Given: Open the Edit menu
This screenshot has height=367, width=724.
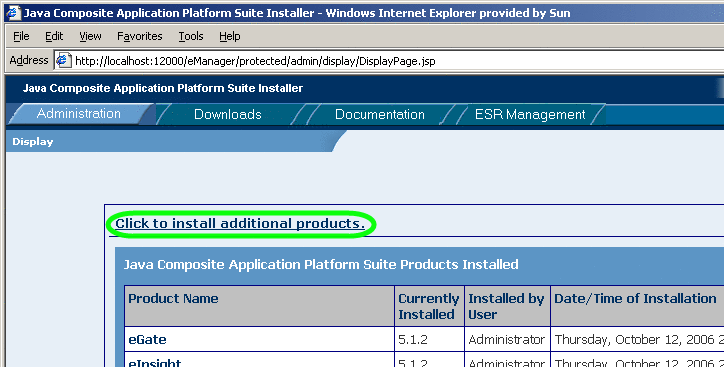Looking at the screenshot, I should tap(54, 36).
